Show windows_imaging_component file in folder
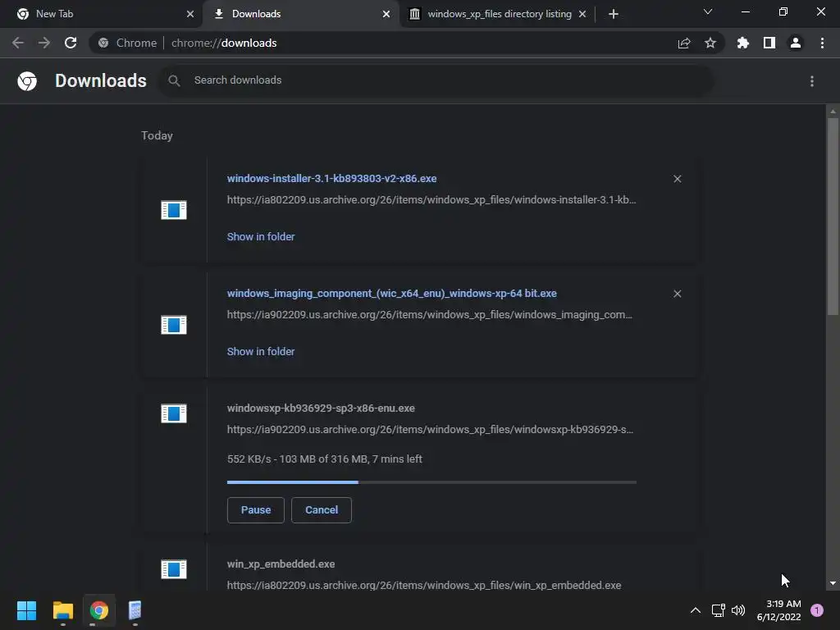The height and width of the screenshot is (630, 840). click(x=261, y=352)
